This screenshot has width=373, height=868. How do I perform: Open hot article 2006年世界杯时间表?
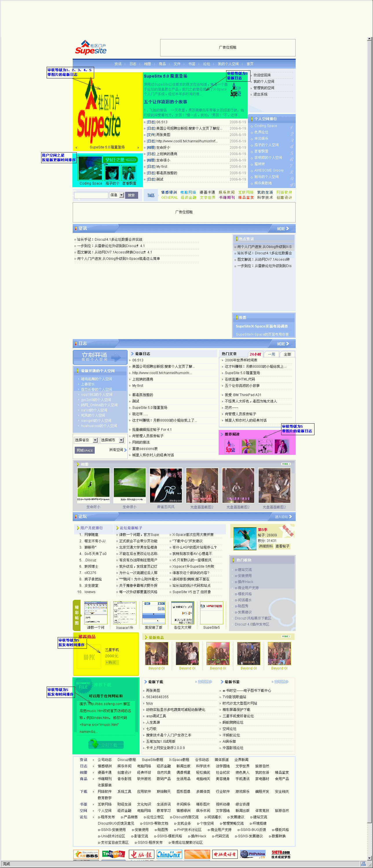(241, 360)
